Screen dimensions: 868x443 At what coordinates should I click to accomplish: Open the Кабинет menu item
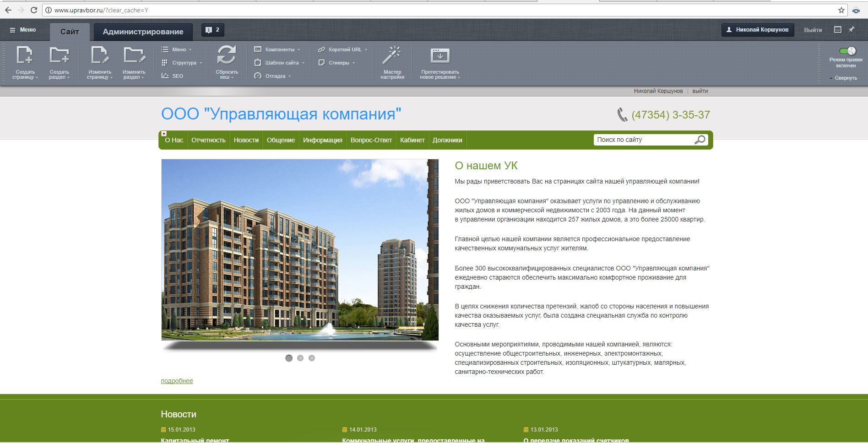tap(412, 140)
